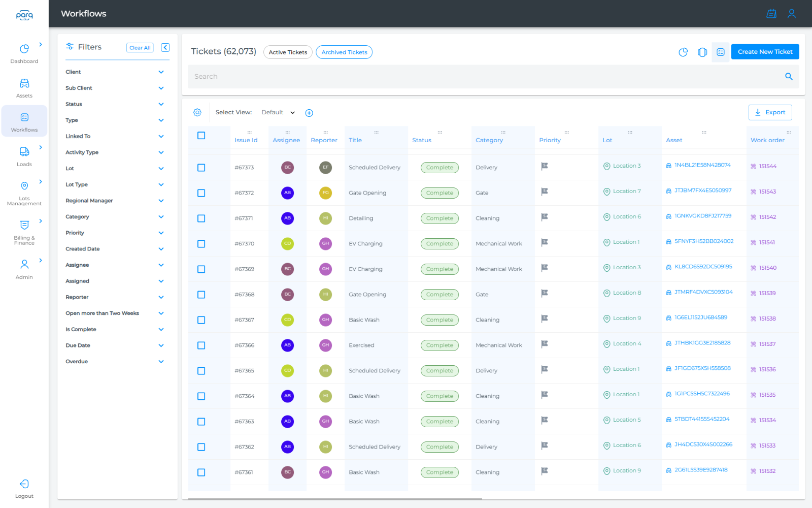Select checkbox for ticket #67364
Image resolution: width=812 pixels, height=508 pixels.
[201, 396]
